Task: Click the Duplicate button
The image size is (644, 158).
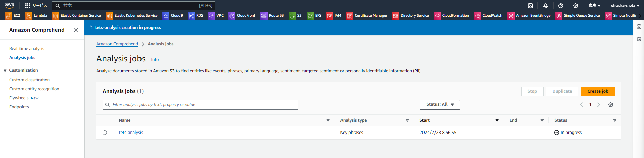Action: (562, 91)
